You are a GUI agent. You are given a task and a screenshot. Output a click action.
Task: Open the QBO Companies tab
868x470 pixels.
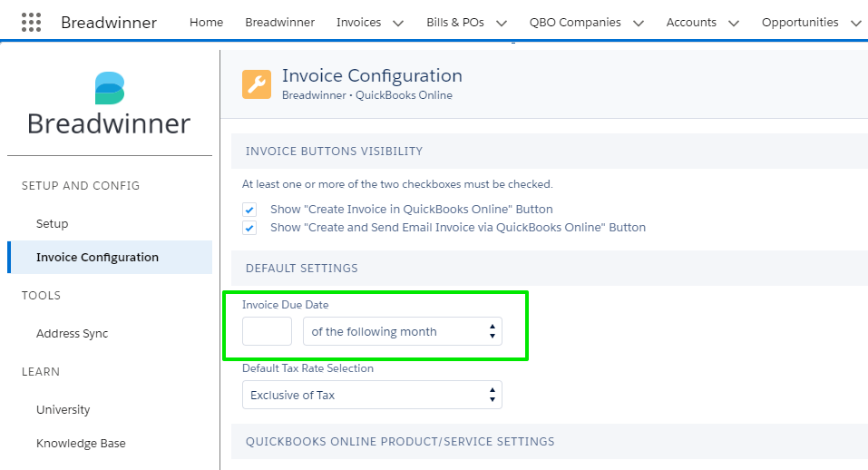(575, 22)
